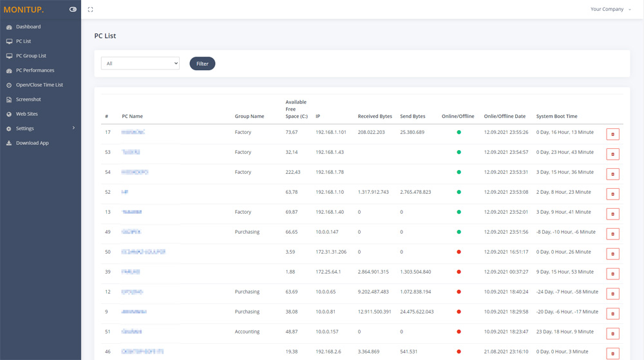Image resolution: width=644 pixels, height=360 pixels.
Task: Click the Online/Offline column header
Action: pyautogui.click(x=458, y=116)
